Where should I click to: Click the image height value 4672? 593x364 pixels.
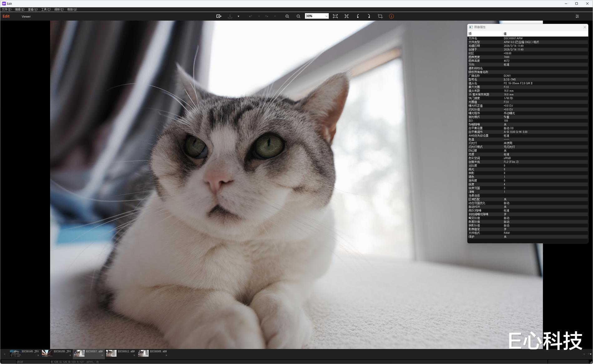[506, 61]
